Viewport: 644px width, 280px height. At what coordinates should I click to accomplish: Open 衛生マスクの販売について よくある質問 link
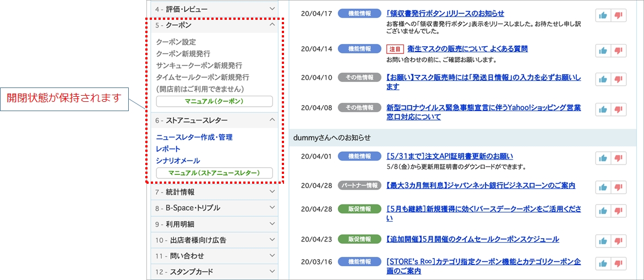pos(467,49)
